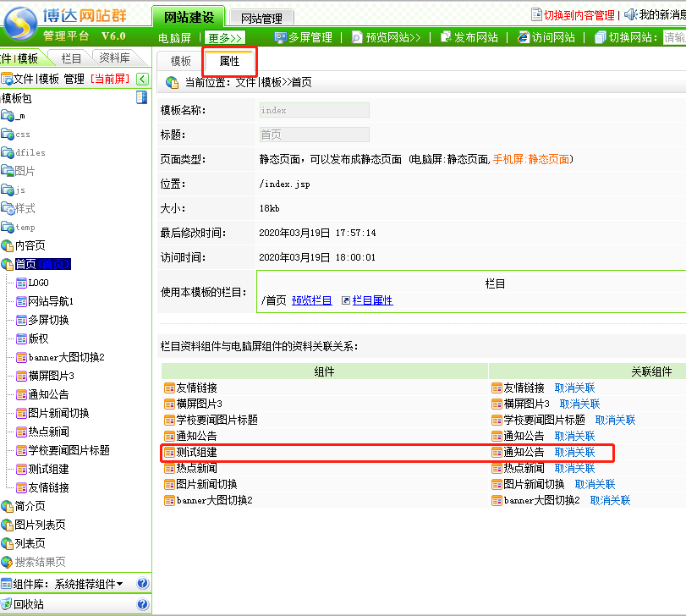
Task: Switch to the 模板 tab
Action: [180, 61]
